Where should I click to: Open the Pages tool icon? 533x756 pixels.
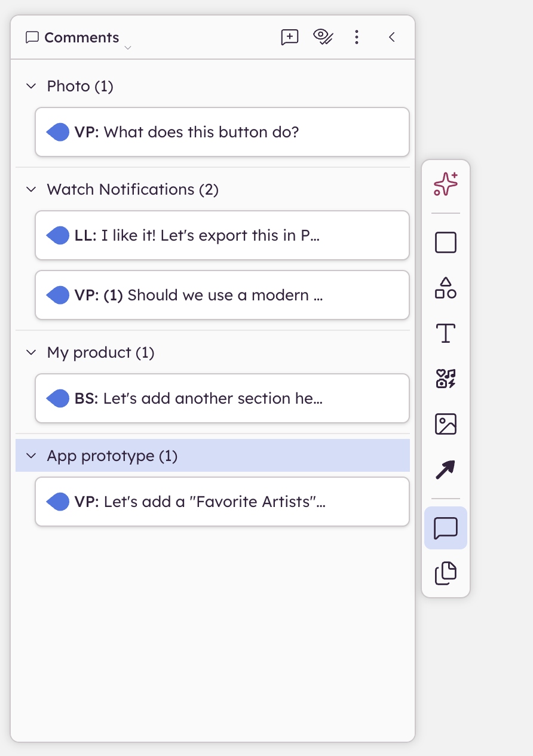pos(446,573)
